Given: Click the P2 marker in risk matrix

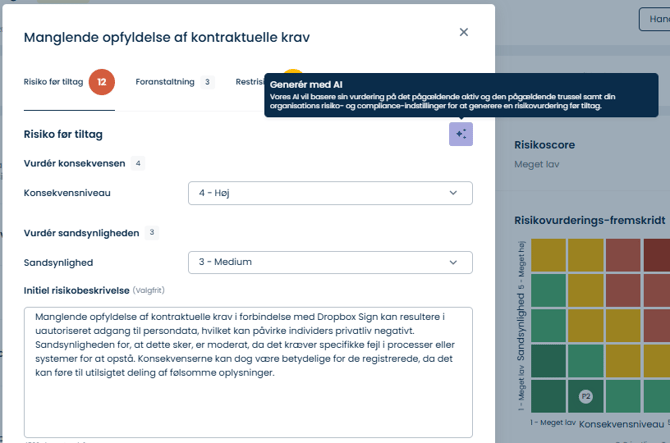Looking at the screenshot, I should click(586, 397).
